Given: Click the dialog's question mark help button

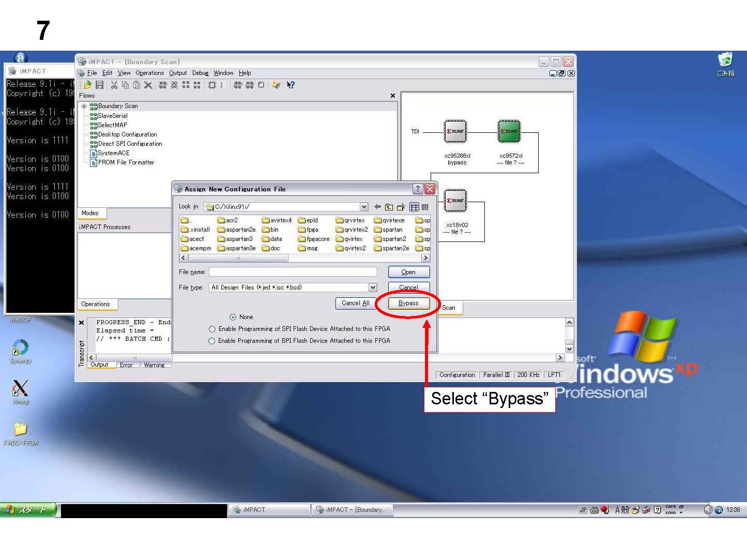Looking at the screenshot, I should pos(418,189).
